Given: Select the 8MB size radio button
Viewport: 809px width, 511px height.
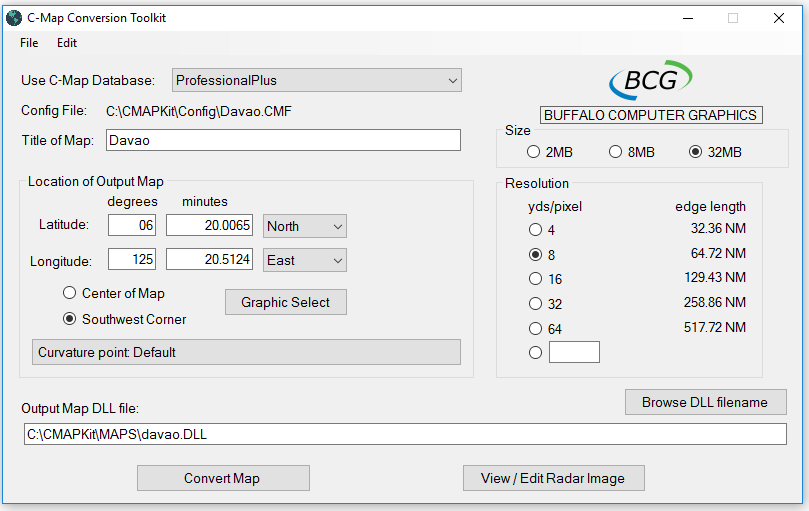Looking at the screenshot, I should click(616, 152).
